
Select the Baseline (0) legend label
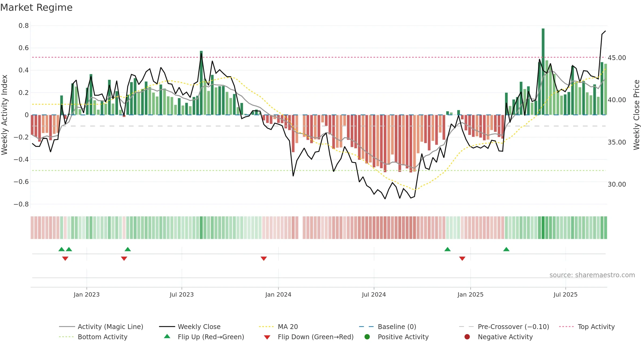pos(397,327)
